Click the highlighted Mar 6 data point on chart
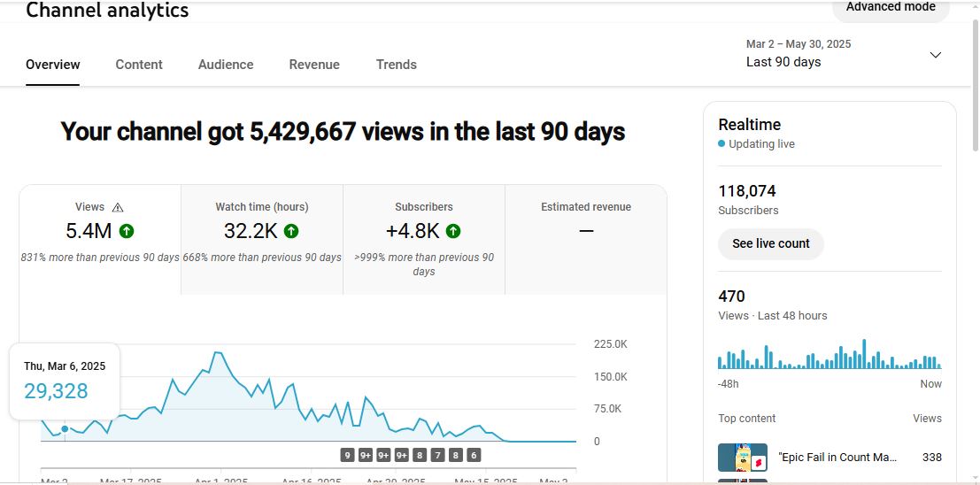Screen dimensions: 980x485 tap(65, 429)
